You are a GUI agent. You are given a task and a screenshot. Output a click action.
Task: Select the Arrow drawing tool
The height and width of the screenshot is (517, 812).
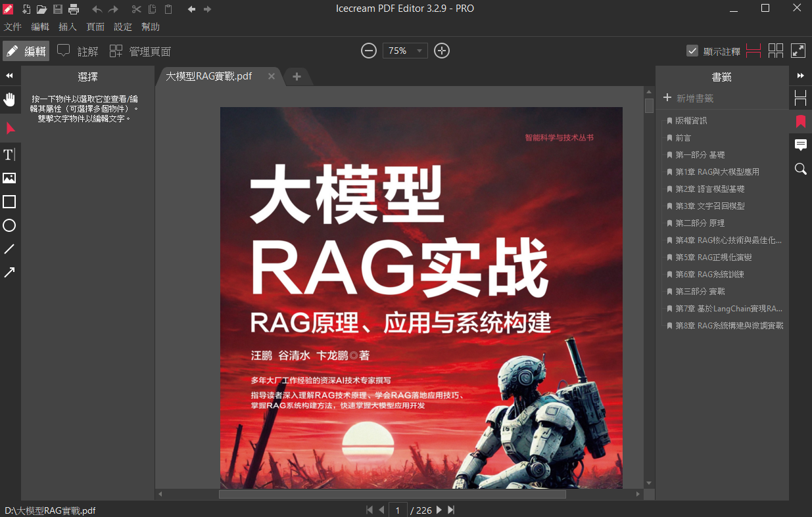click(x=9, y=273)
